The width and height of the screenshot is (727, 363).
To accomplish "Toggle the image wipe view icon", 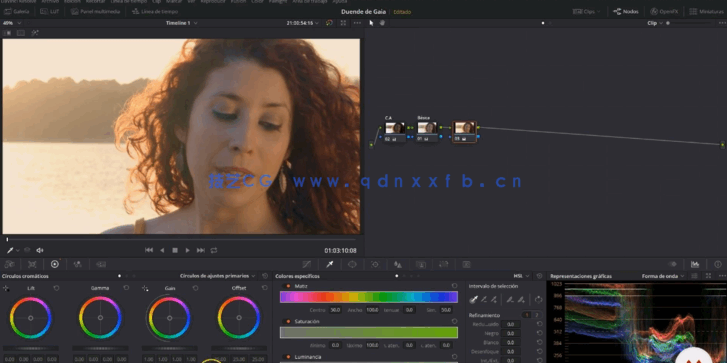I will 7,33.
